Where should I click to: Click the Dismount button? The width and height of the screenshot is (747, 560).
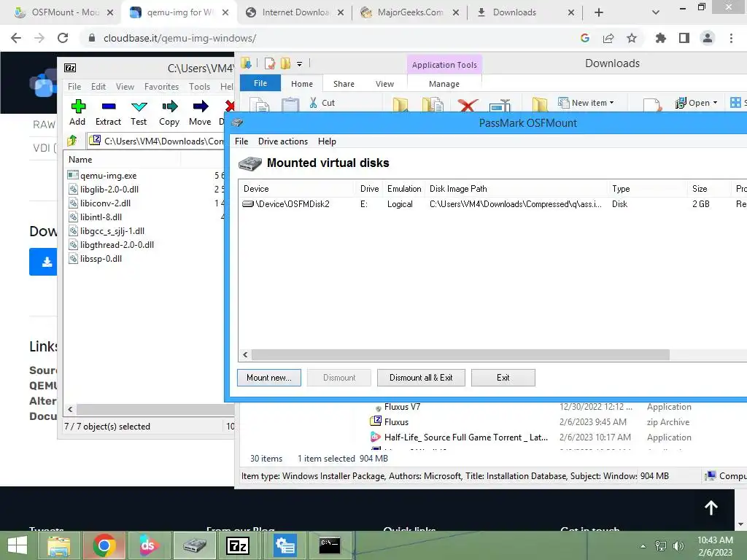click(x=339, y=378)
